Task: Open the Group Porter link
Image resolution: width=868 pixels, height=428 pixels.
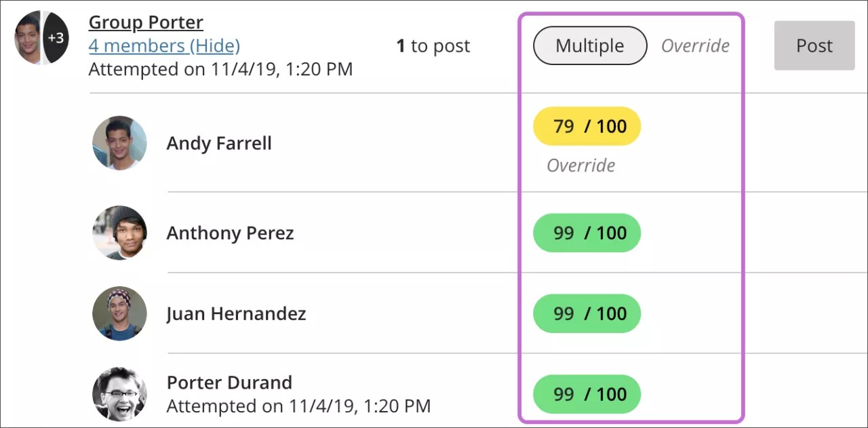Action: [x=146, y=22]
